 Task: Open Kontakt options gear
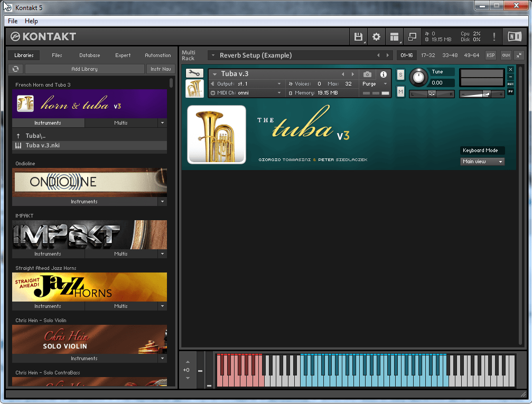(x=376, y=36)
